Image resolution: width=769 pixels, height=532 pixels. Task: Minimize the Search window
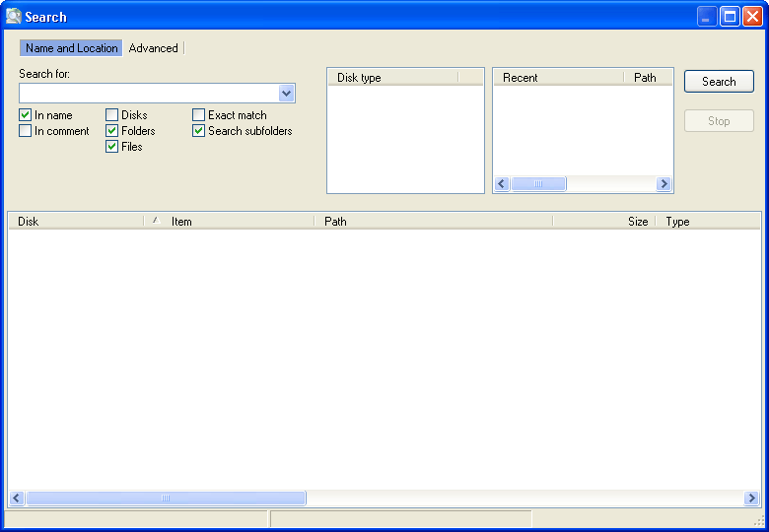pyautogui.click(x=707, y=17)
